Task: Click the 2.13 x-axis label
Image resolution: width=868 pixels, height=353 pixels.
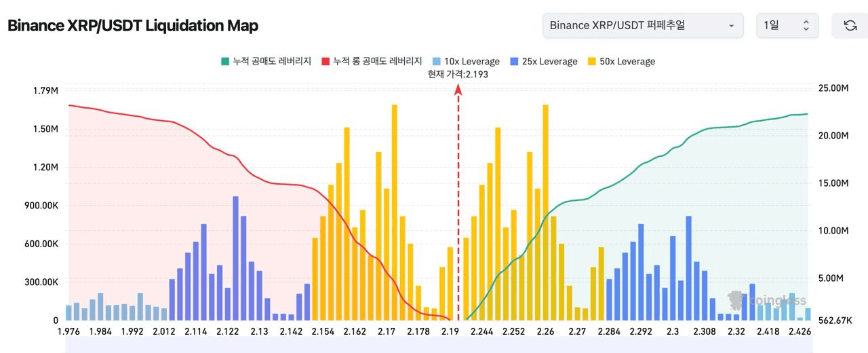Action: coord(260,331)
